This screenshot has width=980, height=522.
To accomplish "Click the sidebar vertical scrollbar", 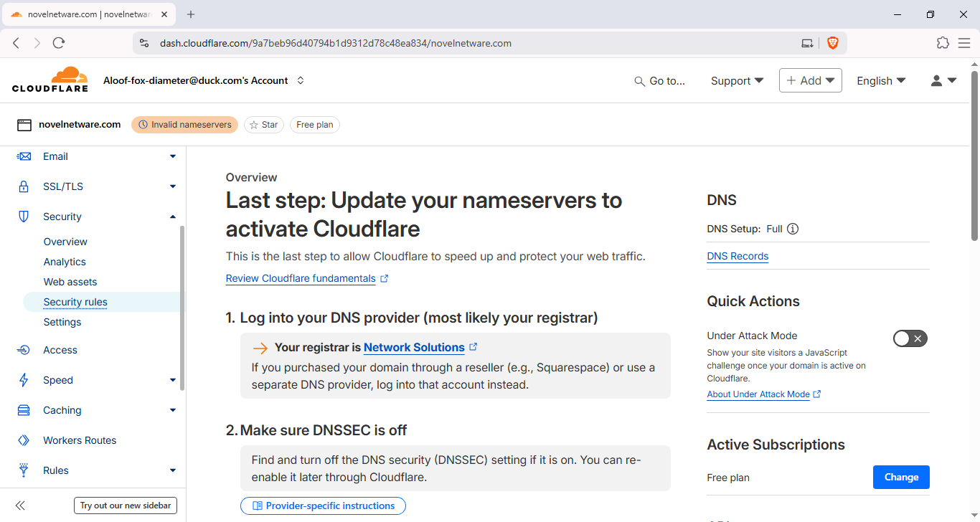I will click(x=182, y=308).
